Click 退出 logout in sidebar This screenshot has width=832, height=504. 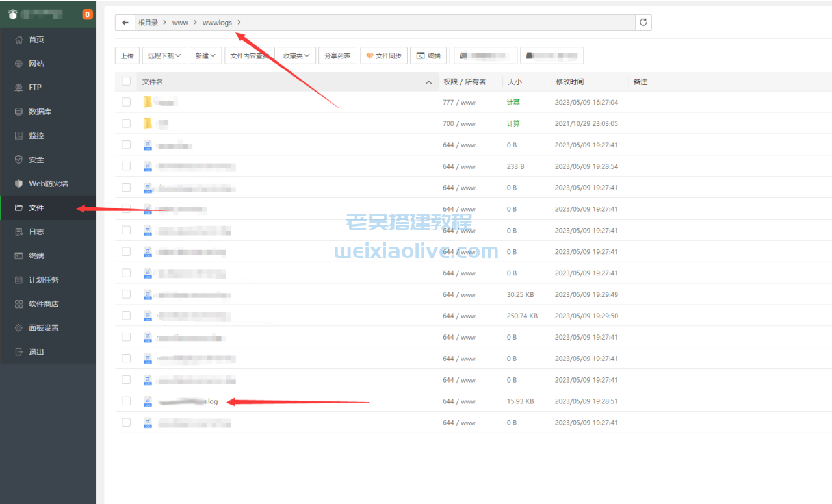point(36,352)
